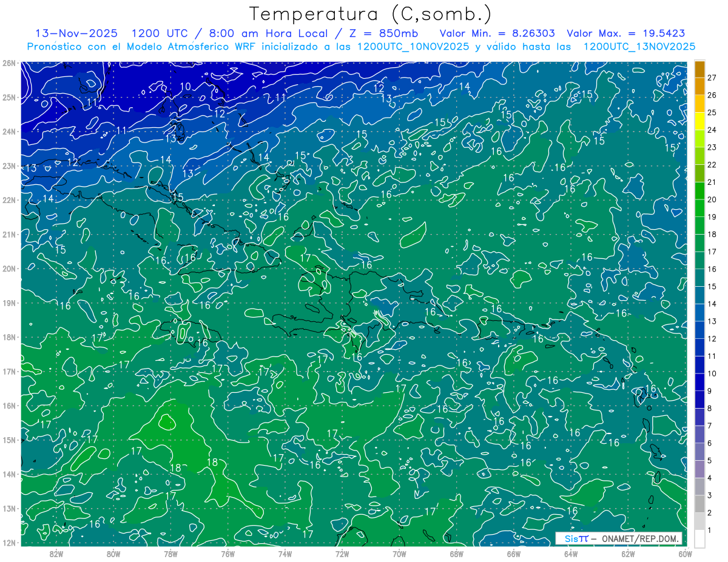Image resolution: width=728 pixels, height=562 pixels.
Task: Click the latitude axis label '26N'
Action: click(x=8, y=63)
